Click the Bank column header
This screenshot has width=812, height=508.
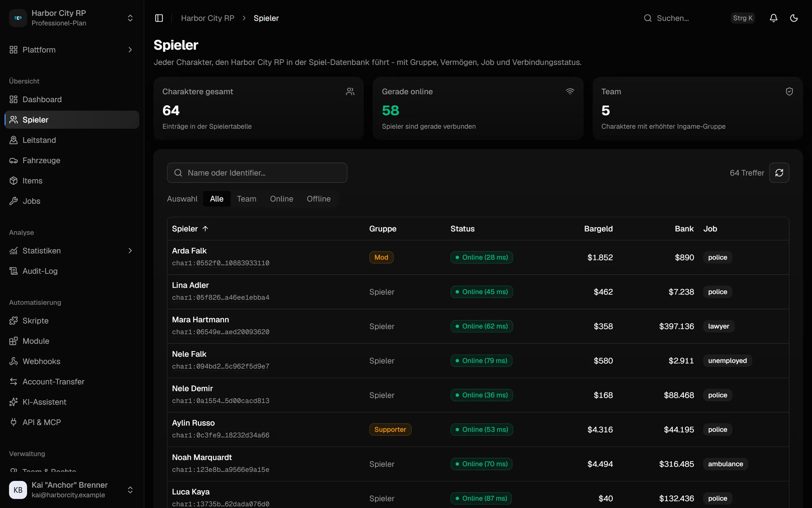click(684, 229)
